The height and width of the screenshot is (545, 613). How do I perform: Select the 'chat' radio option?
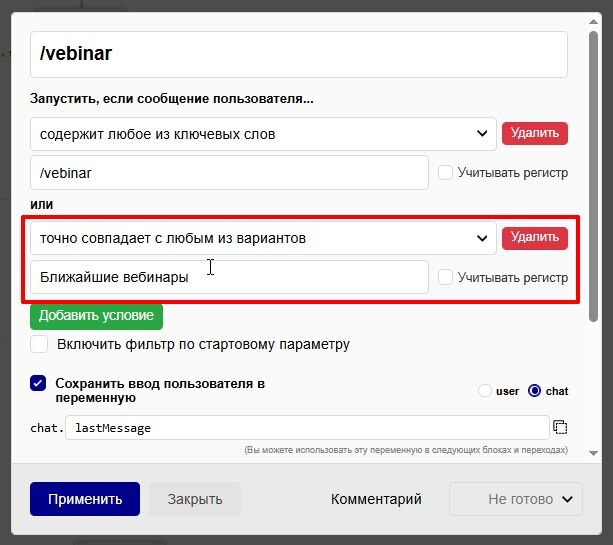534,391
